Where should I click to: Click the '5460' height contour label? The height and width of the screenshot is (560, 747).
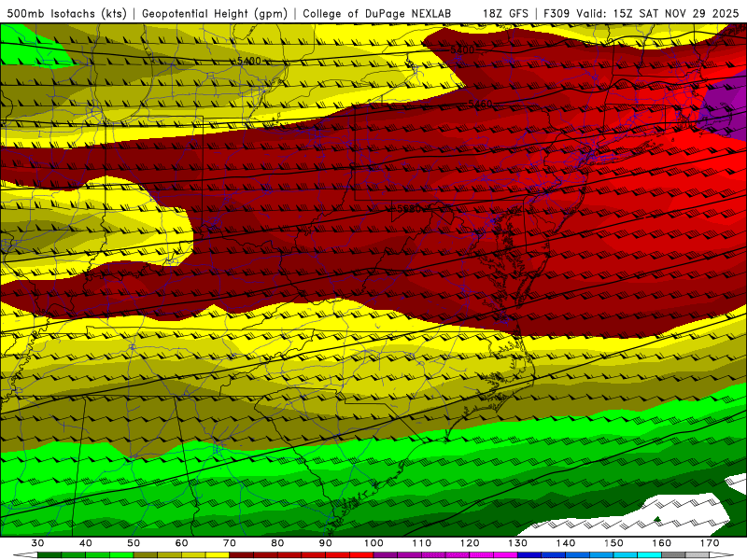(480, 104)
